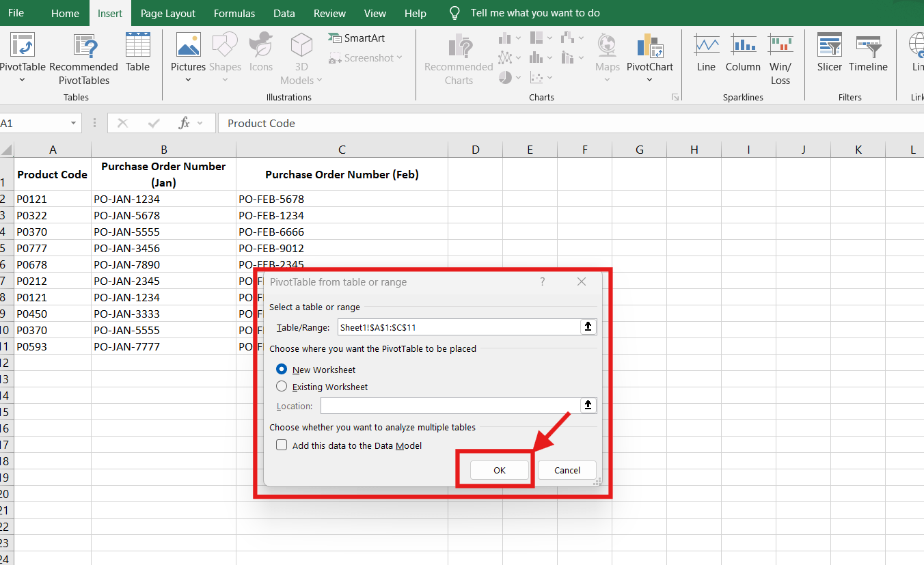Confirm the PivotTable dialog with OK

(500, 470)
